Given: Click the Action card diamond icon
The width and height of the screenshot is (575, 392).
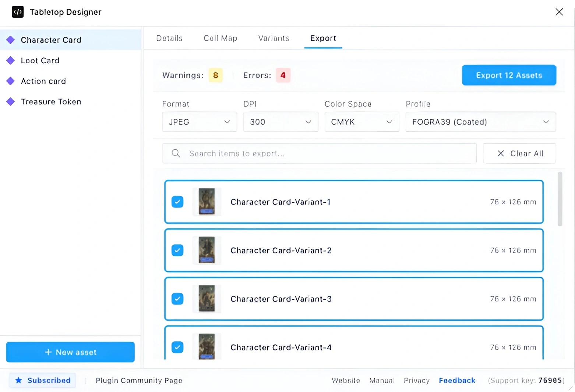Looking at the screenshot, I should pos(11,81).
